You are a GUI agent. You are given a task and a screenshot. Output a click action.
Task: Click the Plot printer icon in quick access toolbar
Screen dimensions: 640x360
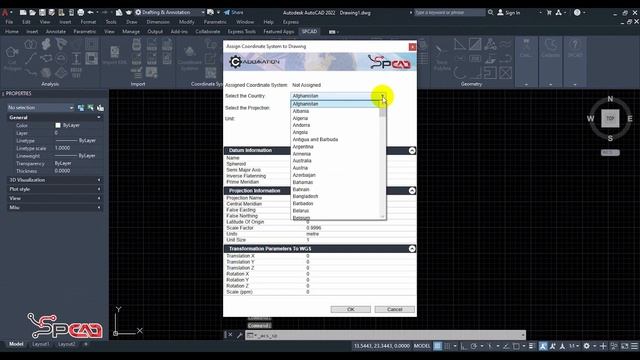click(81, 13)
